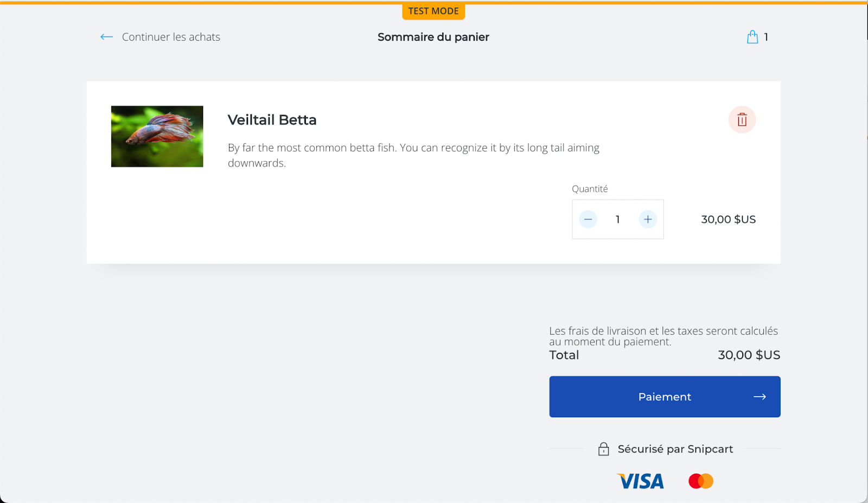Click the quantity value field
This screenshot has height=503, width=868.
tap(618, 219)
